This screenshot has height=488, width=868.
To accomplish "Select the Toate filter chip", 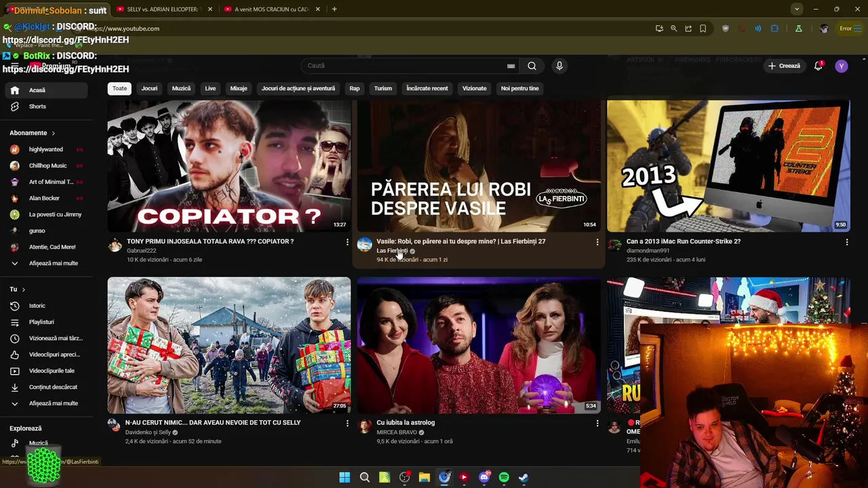I will (x=119, y=88).
